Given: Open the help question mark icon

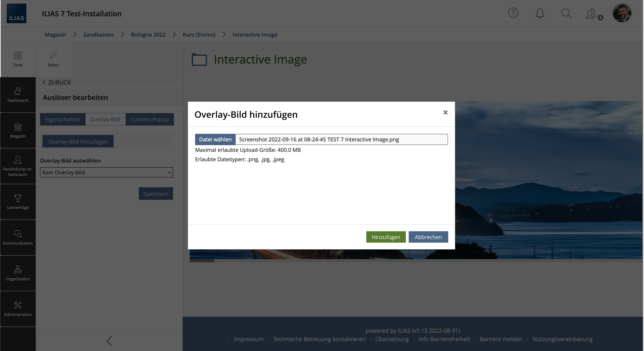Looking at the screenshot, I should tap(513, 13).
